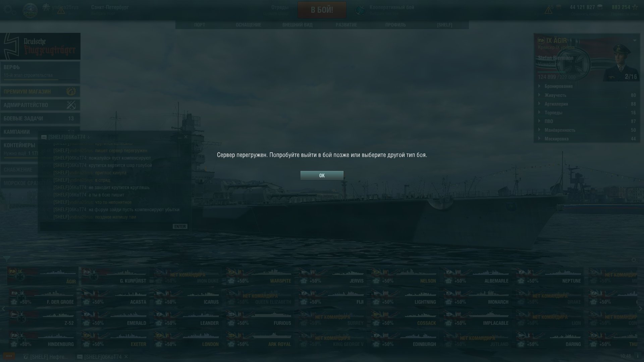The image size is (644, 362).
Task: Switch to the ОСНАЩЕНИЕ tab
Action: tap(248, 25)
